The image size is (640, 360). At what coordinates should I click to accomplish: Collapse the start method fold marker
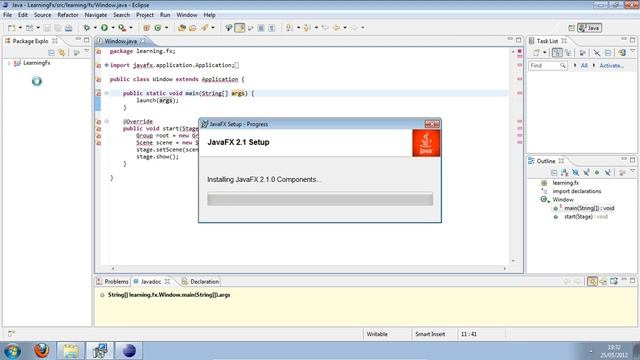click(107, 121)
